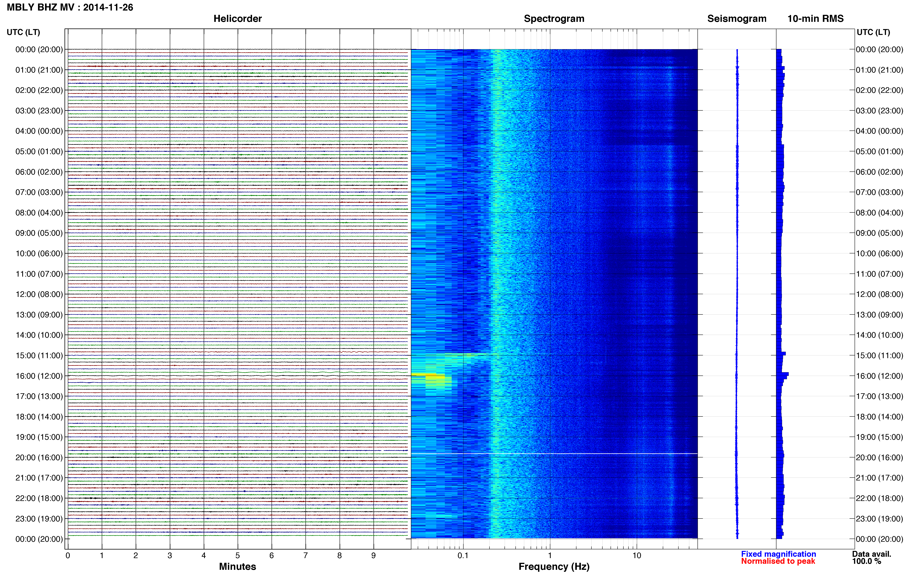924x578 pixels.
Task: Select the left time label '01:00 (21:00)'
Action: 39,70
